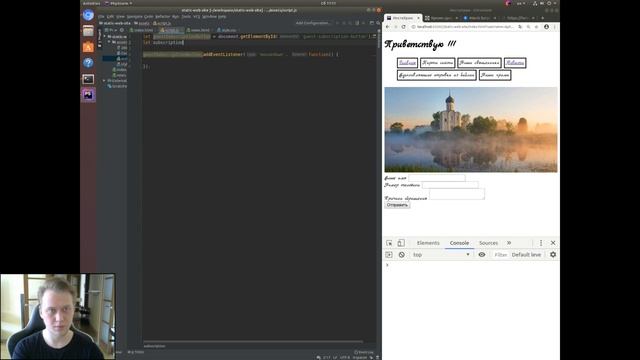Use the editor horizontal scrollbar

pos(253,342)
